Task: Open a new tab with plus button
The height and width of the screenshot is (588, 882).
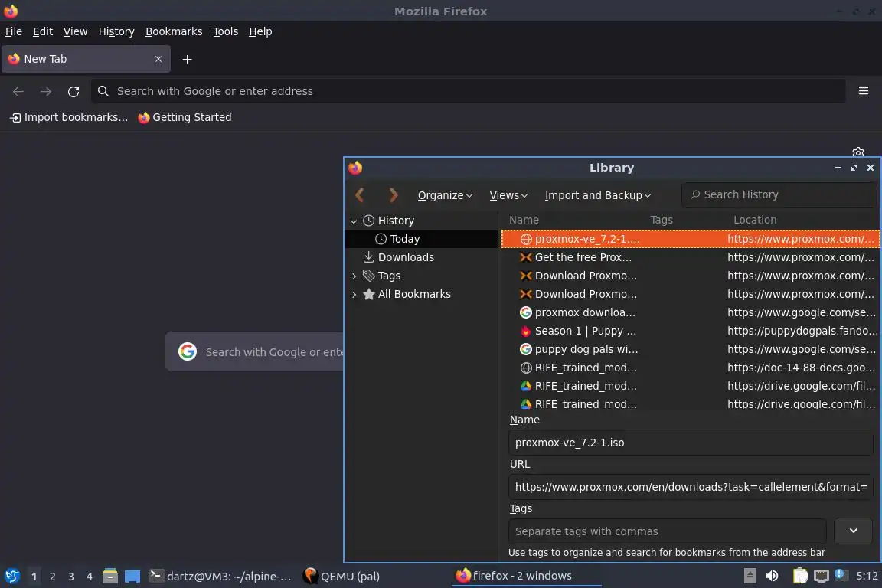Action: coord(188,60)
